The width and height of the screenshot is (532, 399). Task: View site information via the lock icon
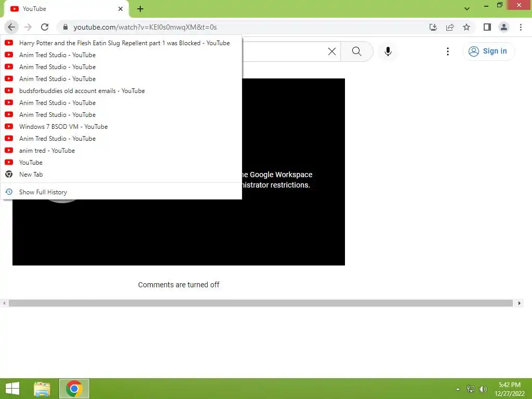[65, 27]
